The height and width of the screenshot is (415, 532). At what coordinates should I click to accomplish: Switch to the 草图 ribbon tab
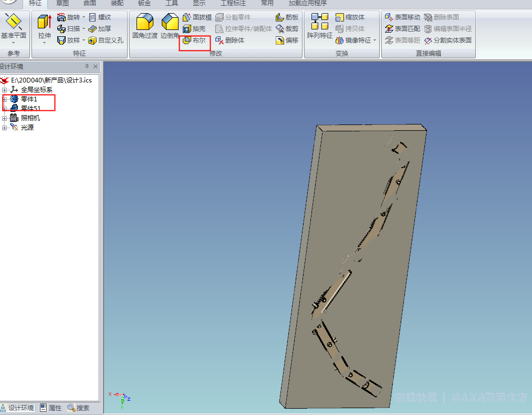(x=62, y=3)
